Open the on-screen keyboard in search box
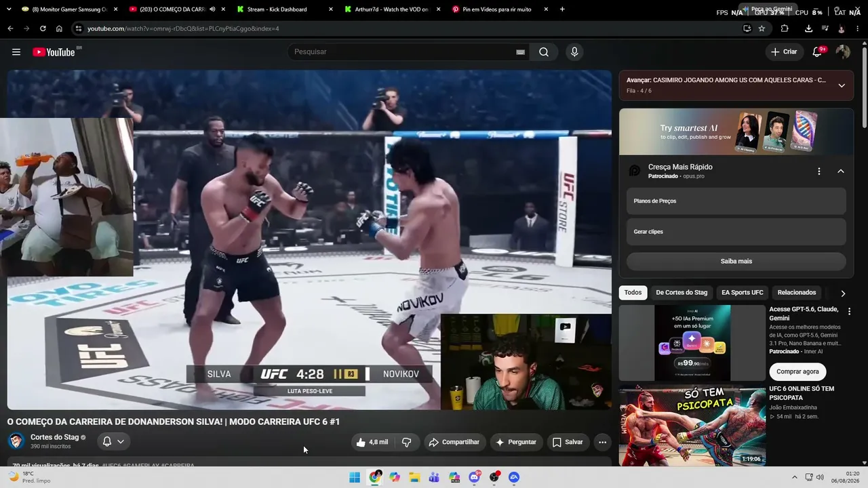 pyautogui.click(x=521, y=52)
